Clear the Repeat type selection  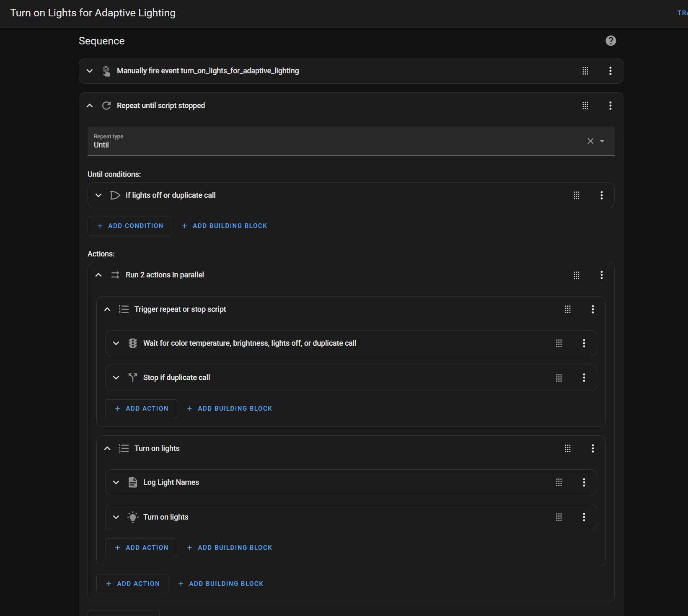point(590,141)
